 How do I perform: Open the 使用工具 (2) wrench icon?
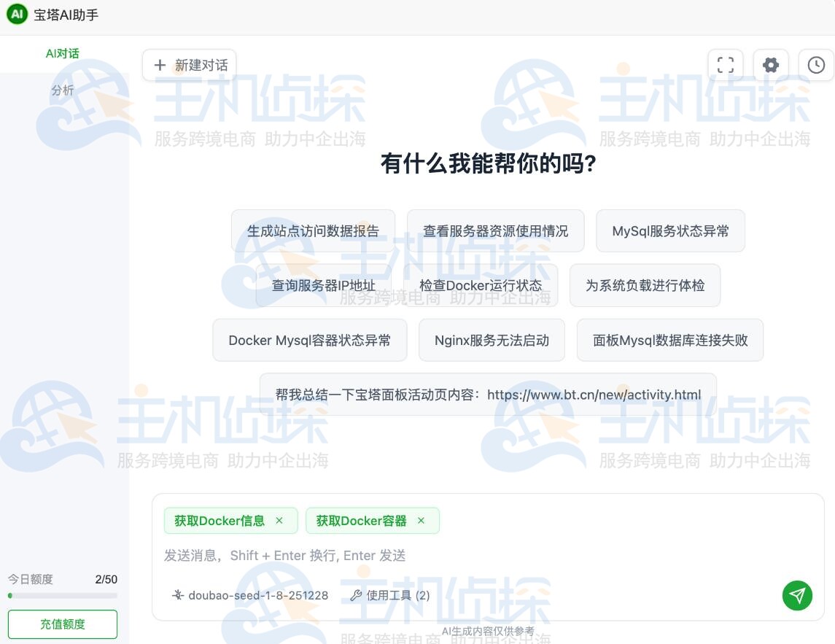pos(356,595)
